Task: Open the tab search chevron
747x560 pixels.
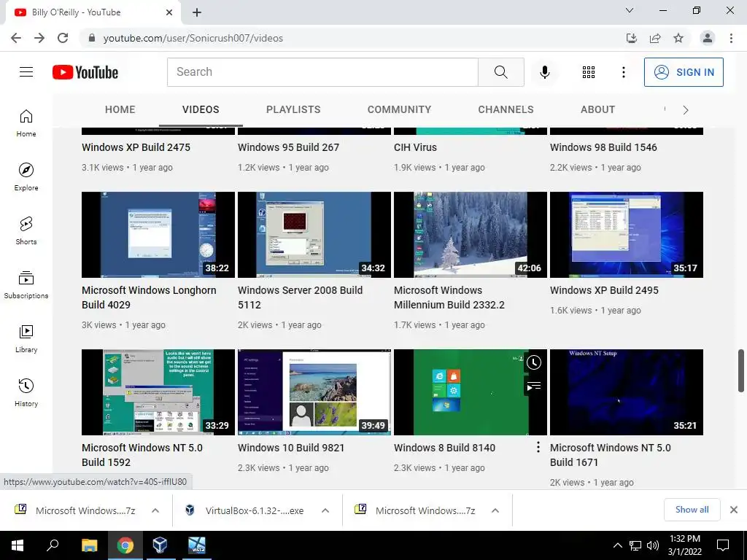Action: pyautogui.click(x=630, y=10)
